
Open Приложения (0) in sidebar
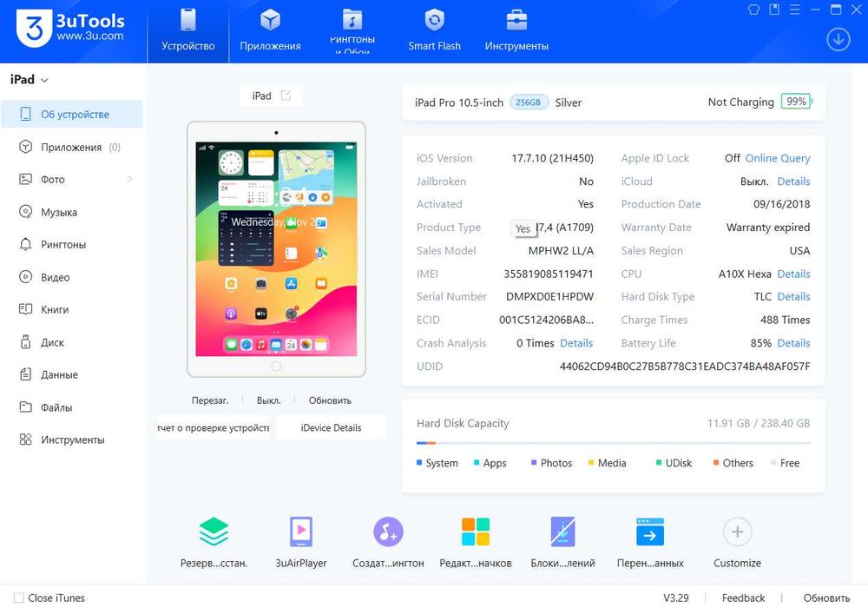72,147
